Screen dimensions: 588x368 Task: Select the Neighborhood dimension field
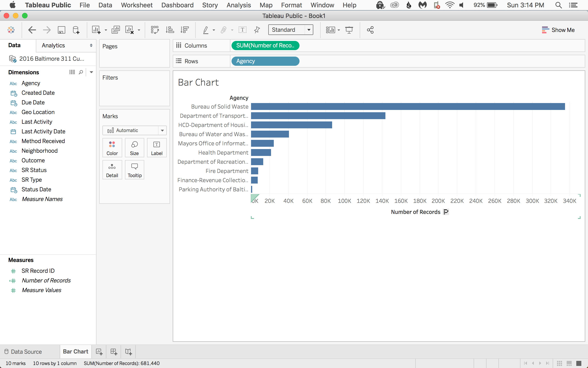[x=40, y=151]
